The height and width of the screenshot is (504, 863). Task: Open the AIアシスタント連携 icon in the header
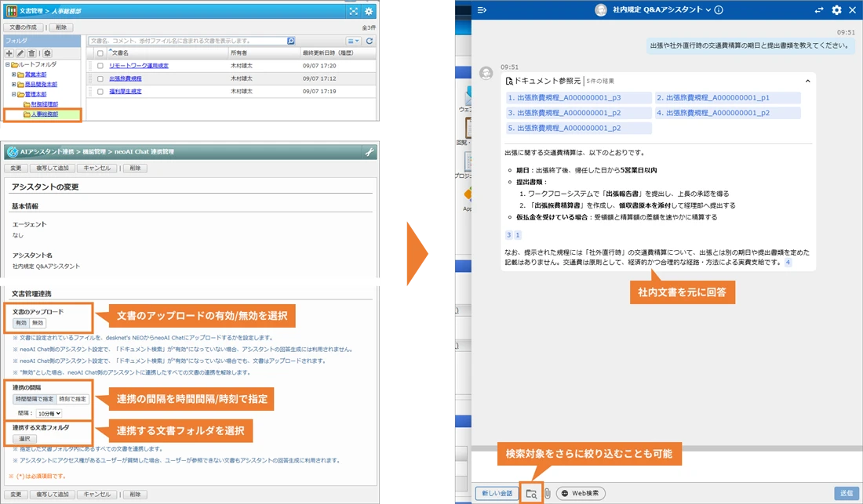coord(12,152)
